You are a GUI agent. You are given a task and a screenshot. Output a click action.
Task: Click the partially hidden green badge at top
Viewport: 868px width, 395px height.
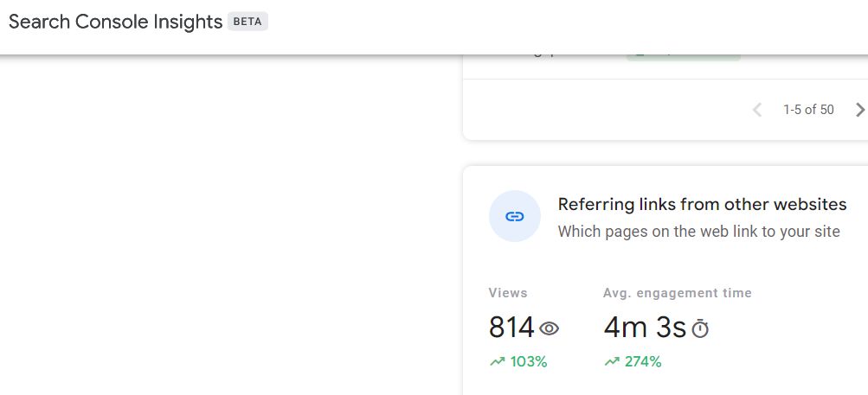pos(684,57)
